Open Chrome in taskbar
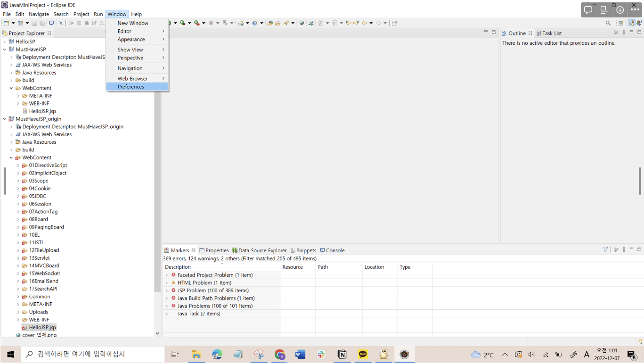This screenshot has height=364, width=644. pyautogui.click(x=280, y=354)
